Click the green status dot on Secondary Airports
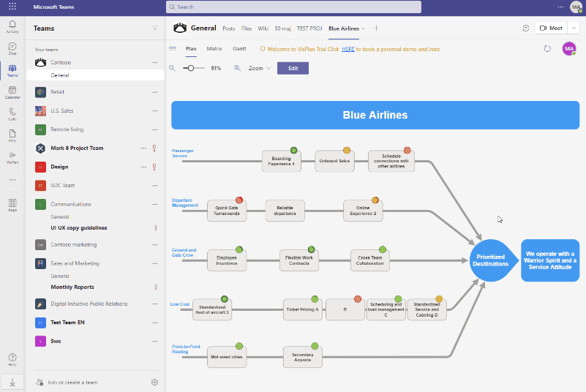586x392 pixels. coord(315,346)
